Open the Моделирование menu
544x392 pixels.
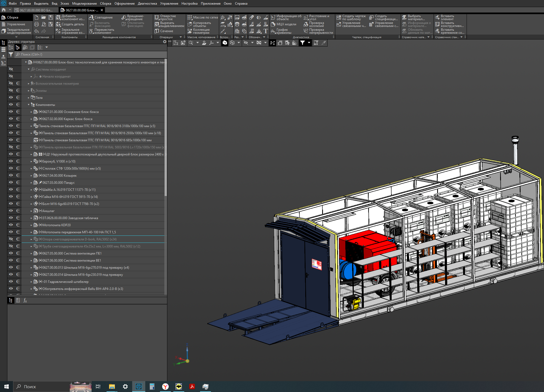point(84,4)
